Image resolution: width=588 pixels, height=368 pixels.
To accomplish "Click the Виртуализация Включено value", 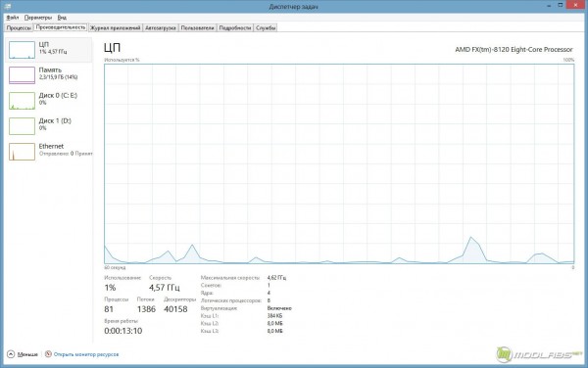I will [x=279, y=308].
